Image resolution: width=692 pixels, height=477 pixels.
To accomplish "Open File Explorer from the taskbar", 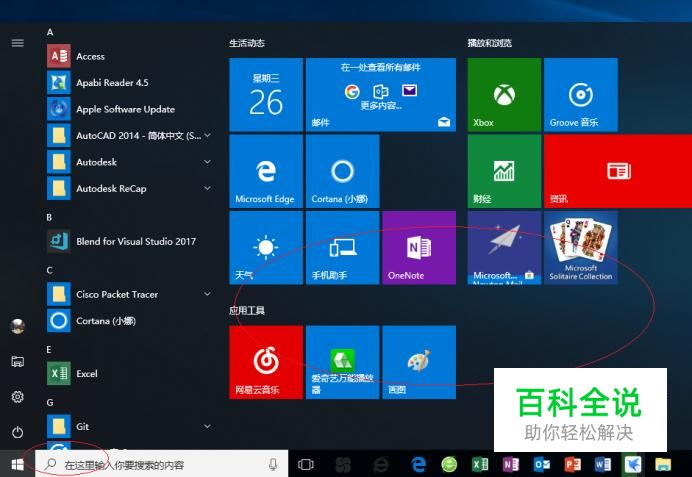I will [x=663, y=464].
